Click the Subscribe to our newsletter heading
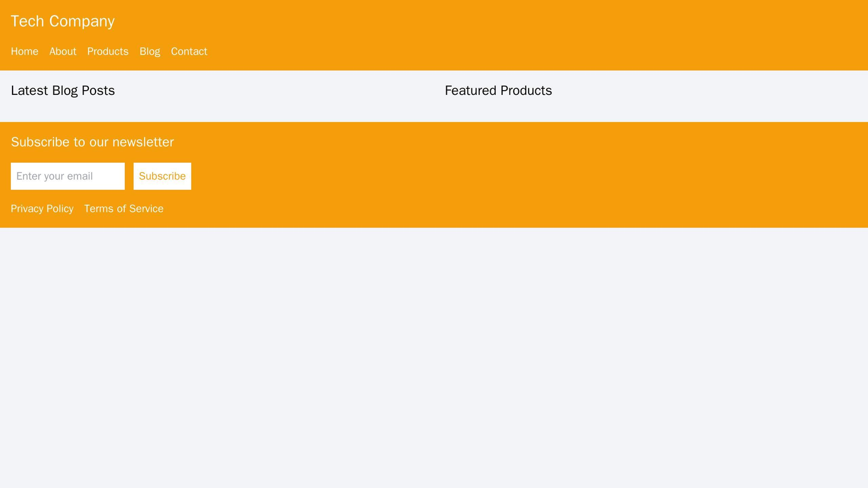The width and height of the screenshot is (868, 488). point(92,142)
